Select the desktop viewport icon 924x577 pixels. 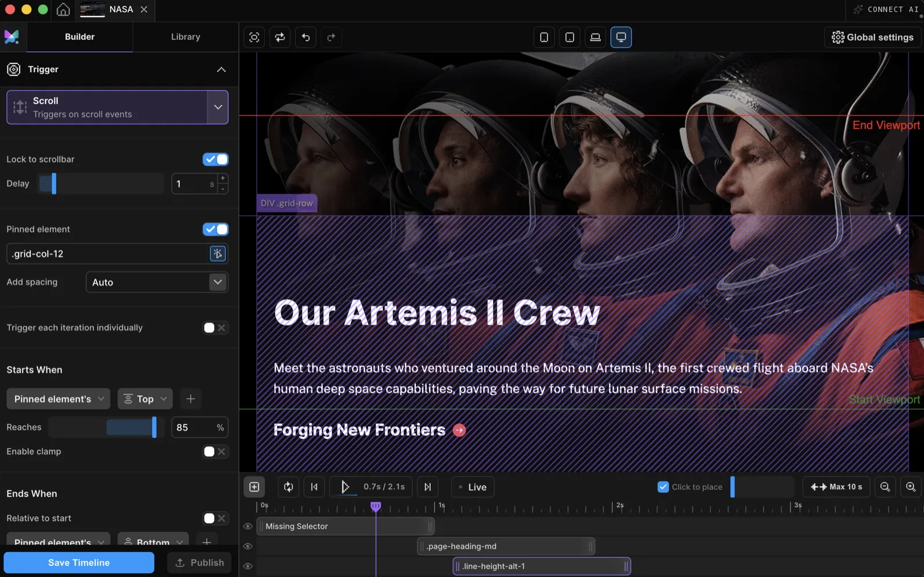coord(621,38)
